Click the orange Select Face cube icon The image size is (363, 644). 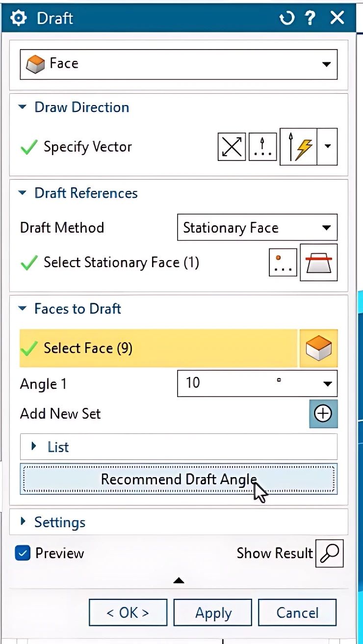(318, 349)
